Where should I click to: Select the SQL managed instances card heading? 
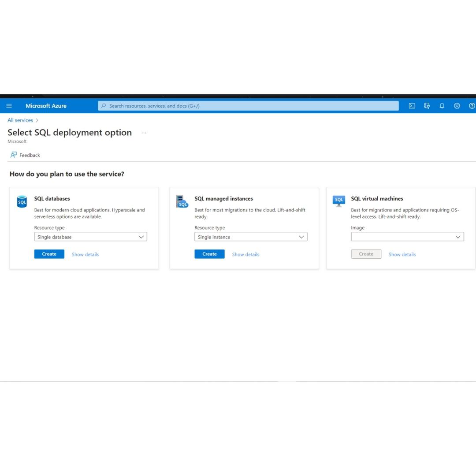[224, 198]
